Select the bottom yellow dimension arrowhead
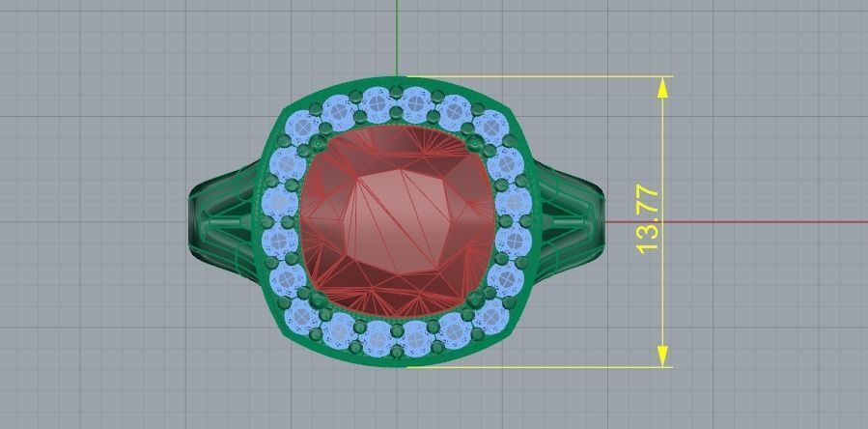 pyautogui.click(x=662, y=356)
